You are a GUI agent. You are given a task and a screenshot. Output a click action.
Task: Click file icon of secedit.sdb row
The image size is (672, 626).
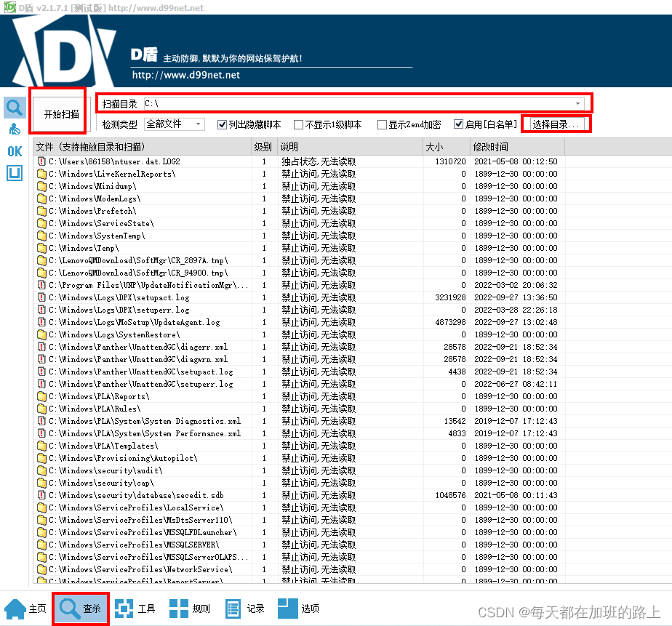(x=41, y=495)
